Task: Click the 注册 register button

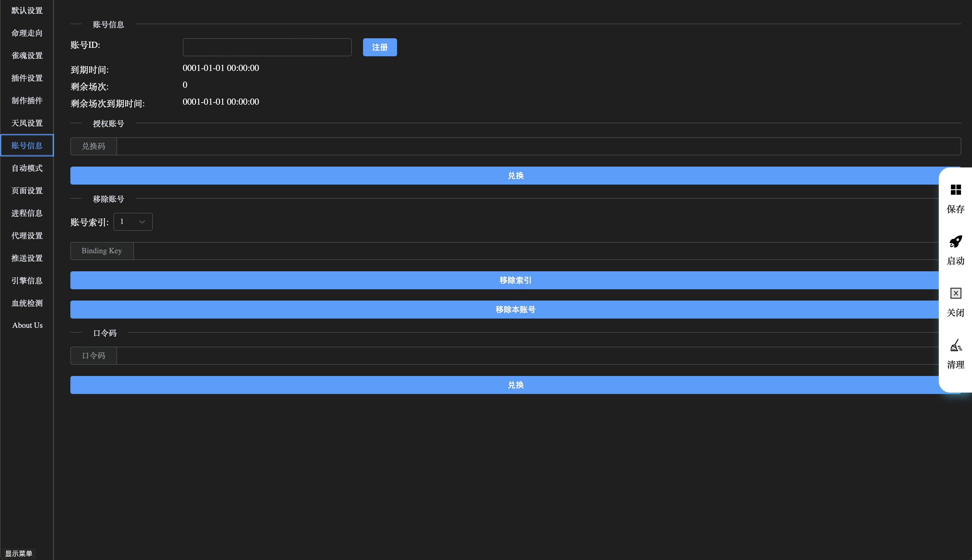Action: 380,47
